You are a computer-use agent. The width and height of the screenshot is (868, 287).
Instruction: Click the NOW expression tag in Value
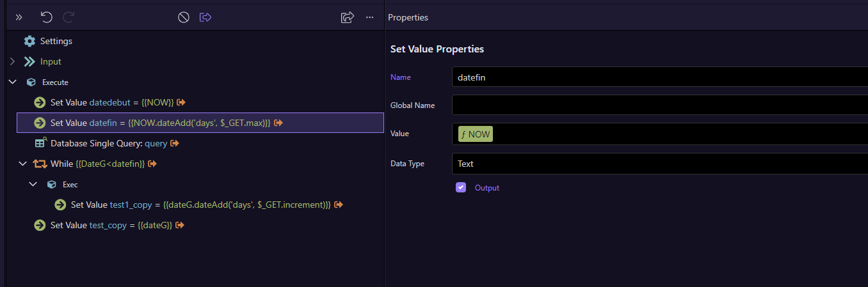point(476,134)
